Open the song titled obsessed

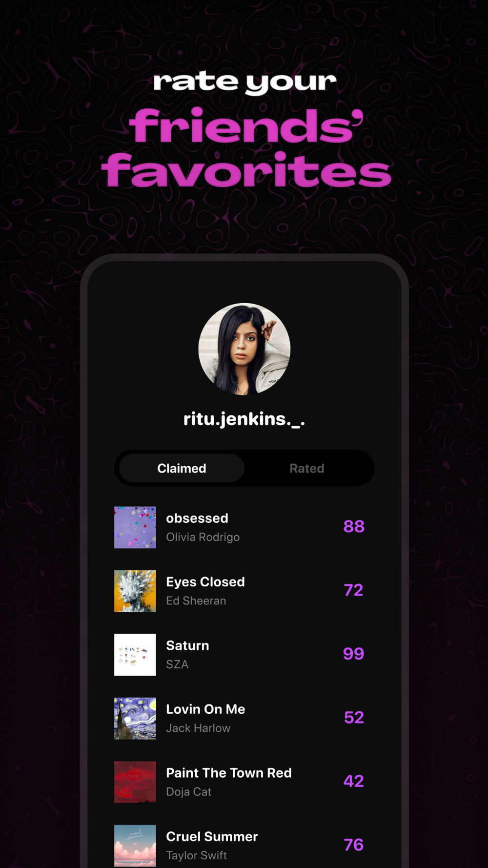pos(197,518)
